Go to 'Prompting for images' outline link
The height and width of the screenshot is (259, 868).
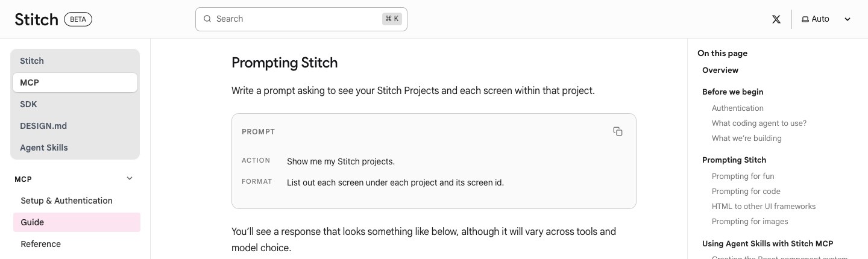tap(750, 221)
